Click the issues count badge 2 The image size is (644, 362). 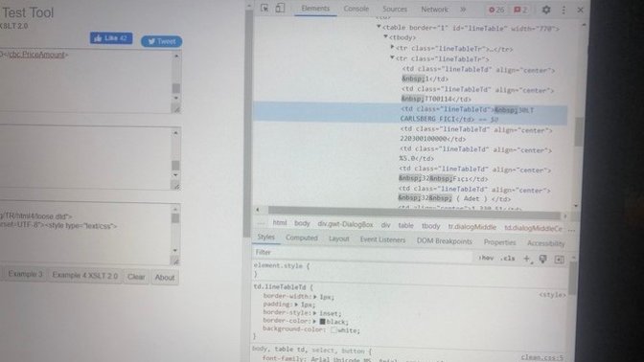[x=520, y=10]
